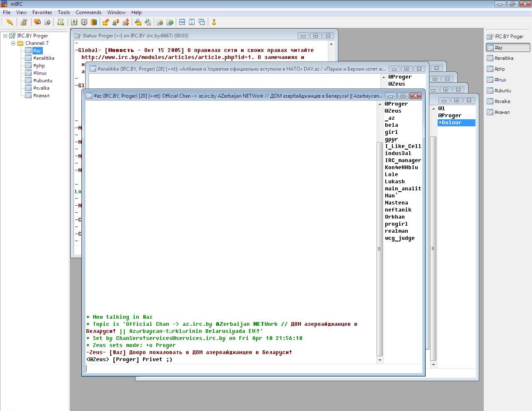Open mIRC Options from the toolbar
The image size is (532, 411).
point(24,22)
